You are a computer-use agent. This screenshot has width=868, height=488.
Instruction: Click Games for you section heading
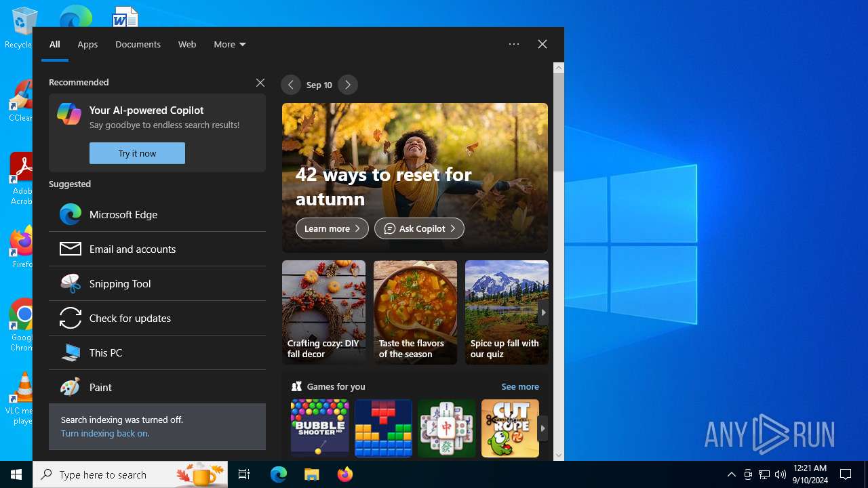click(x=336, y=386)
